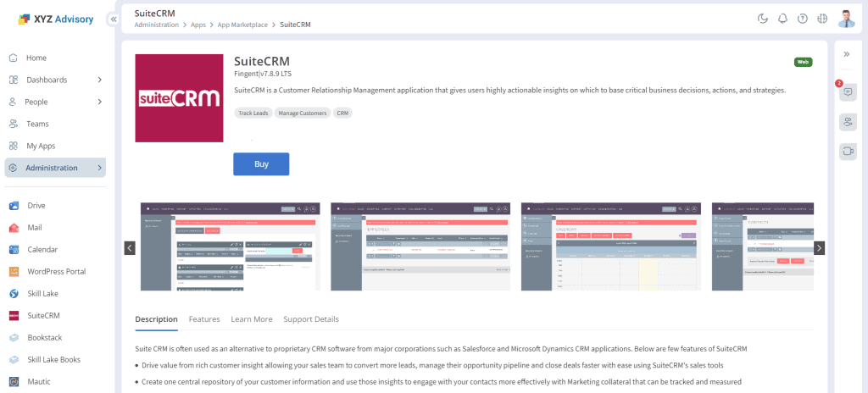Click the SuiteCRM breadcrumb
Screen dimensions: 868x393
click(295, 25)
